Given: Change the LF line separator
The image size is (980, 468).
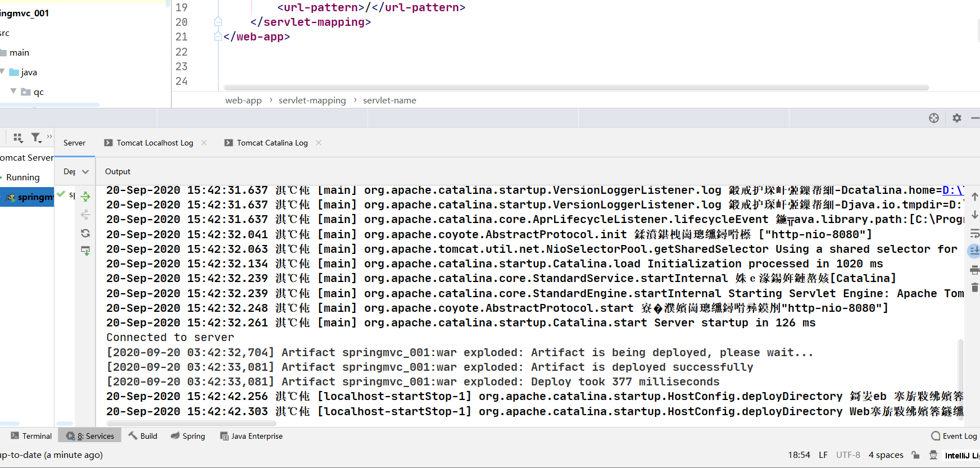Looking at the screenshot, I should (823, 455).
